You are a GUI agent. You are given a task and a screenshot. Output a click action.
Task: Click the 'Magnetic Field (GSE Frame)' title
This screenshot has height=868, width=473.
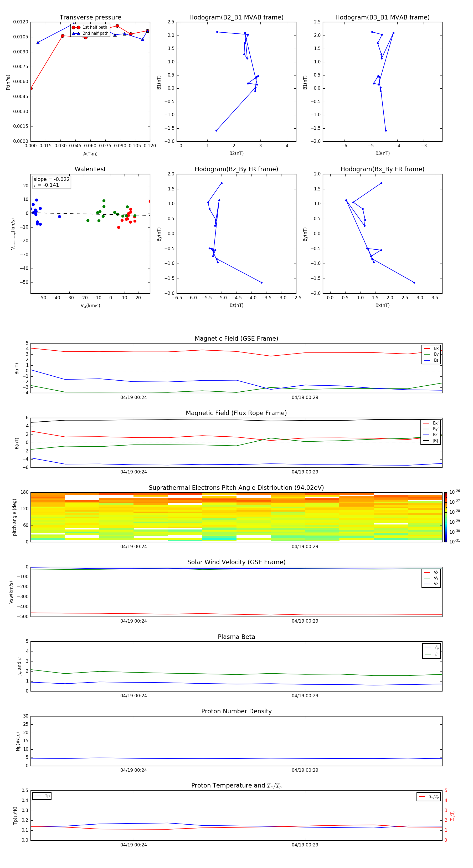point(236,339)
